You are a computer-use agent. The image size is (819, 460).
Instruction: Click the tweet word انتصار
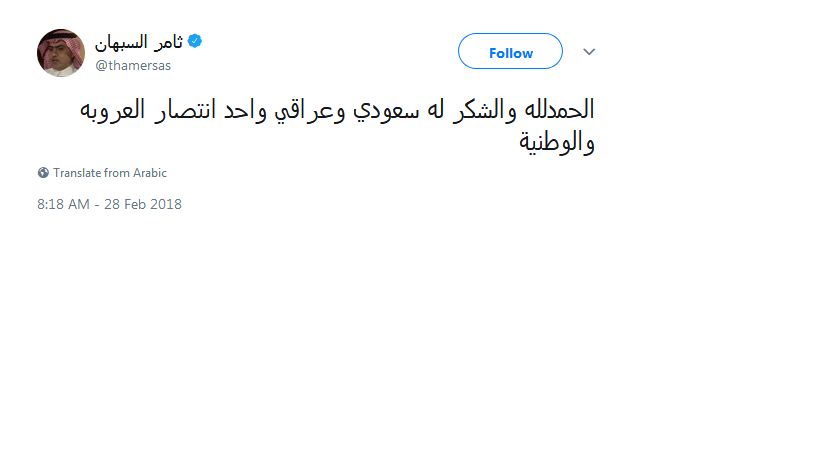[x=184, y=110]
